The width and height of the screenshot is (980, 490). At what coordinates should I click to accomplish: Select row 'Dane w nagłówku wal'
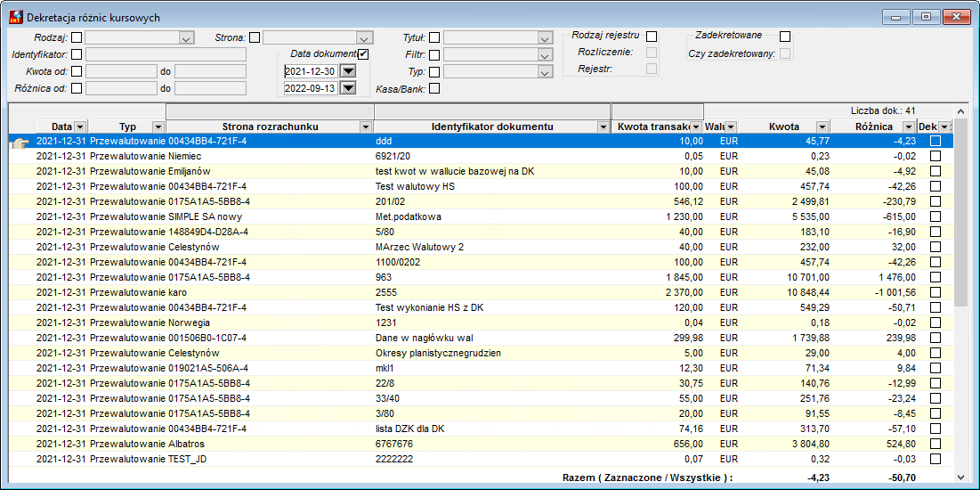(x=482, y=338)
